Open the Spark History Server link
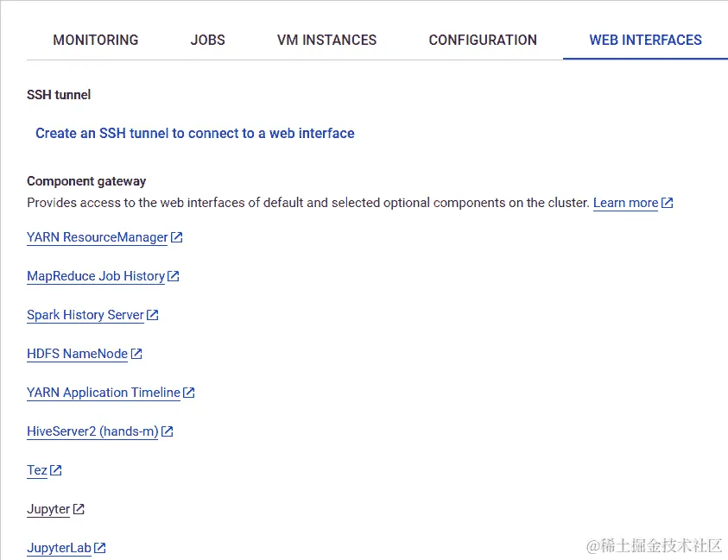The width and height of the screenshot is (728, 560). pyautogui.click(x=85, y=315)
